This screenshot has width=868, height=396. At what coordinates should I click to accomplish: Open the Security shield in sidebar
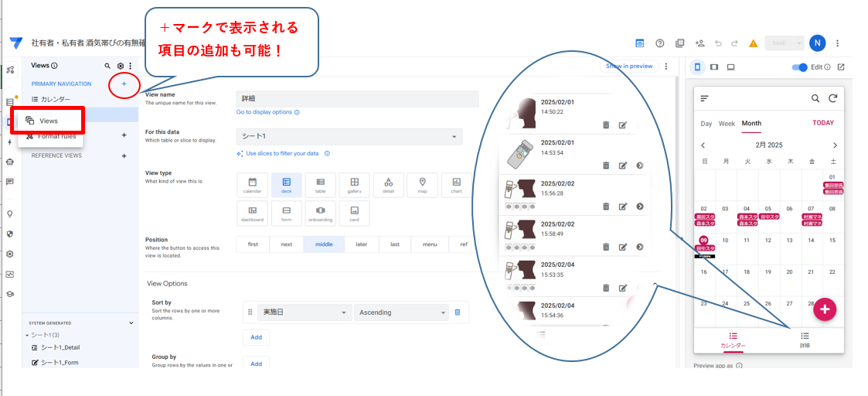pyautogui.click(x=9, y=234)
